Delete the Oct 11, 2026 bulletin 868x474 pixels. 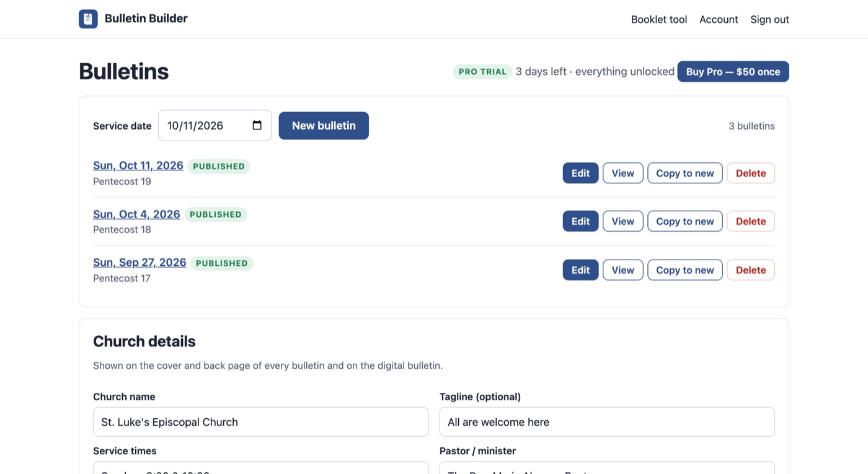[x=751, y=173]
